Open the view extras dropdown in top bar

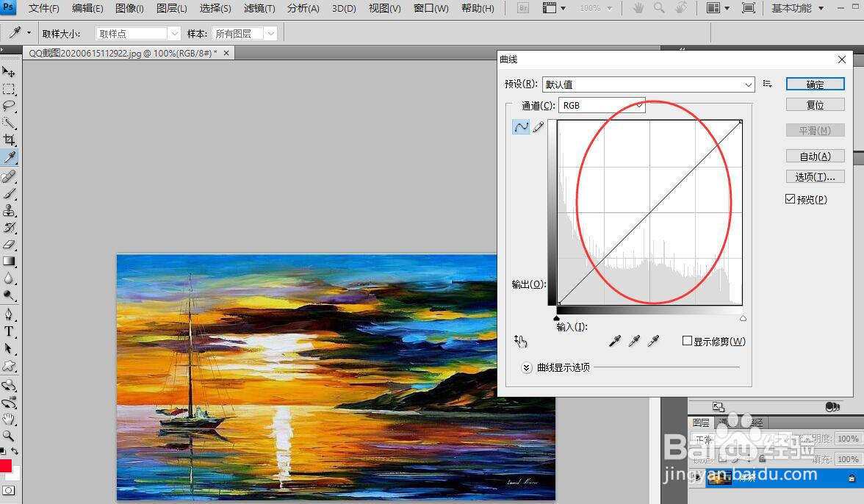(554, 8)
